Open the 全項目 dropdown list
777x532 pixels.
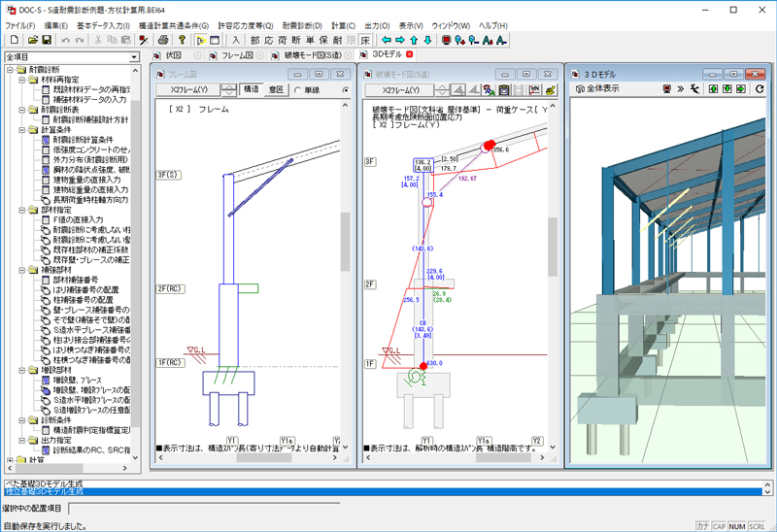point(134,57)
